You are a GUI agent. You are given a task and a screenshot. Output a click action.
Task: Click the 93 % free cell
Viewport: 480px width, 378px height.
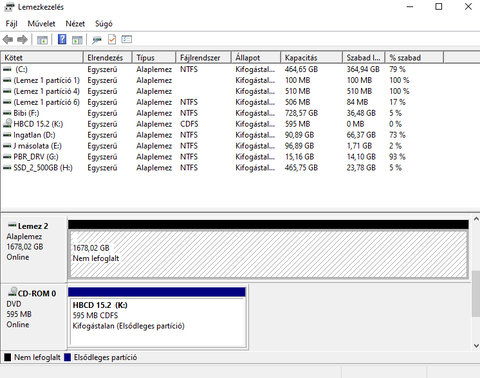click(x=397, y=157)
